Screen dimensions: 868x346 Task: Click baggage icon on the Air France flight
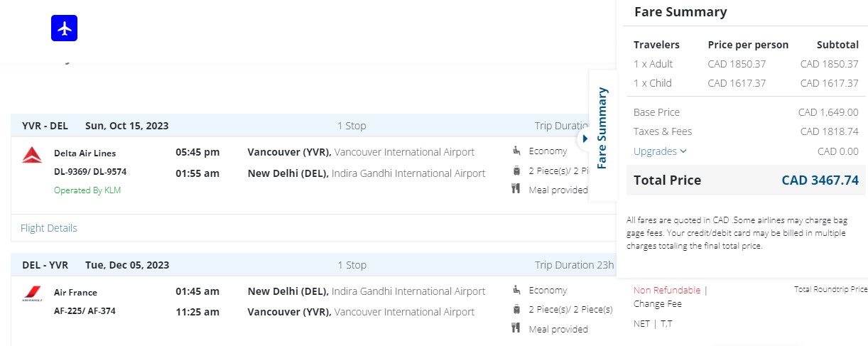516,309
